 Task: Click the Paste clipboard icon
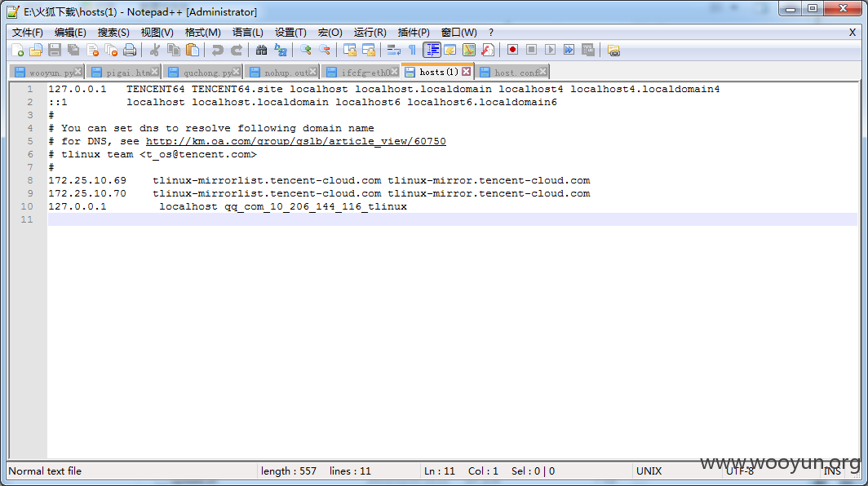pyautogui.click(x=192, y=51)
